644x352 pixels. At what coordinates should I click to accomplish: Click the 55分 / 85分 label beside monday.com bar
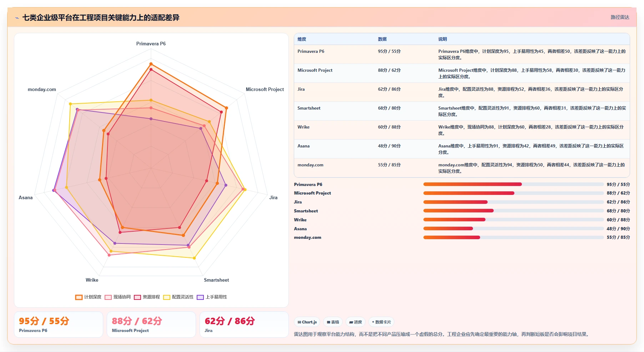point(618,237)
